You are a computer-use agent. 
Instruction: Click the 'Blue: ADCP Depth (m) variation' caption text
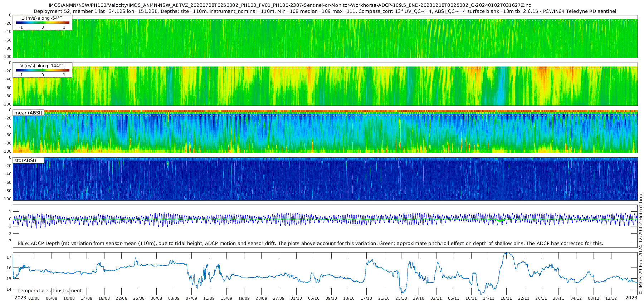click(x=310, y=243)
